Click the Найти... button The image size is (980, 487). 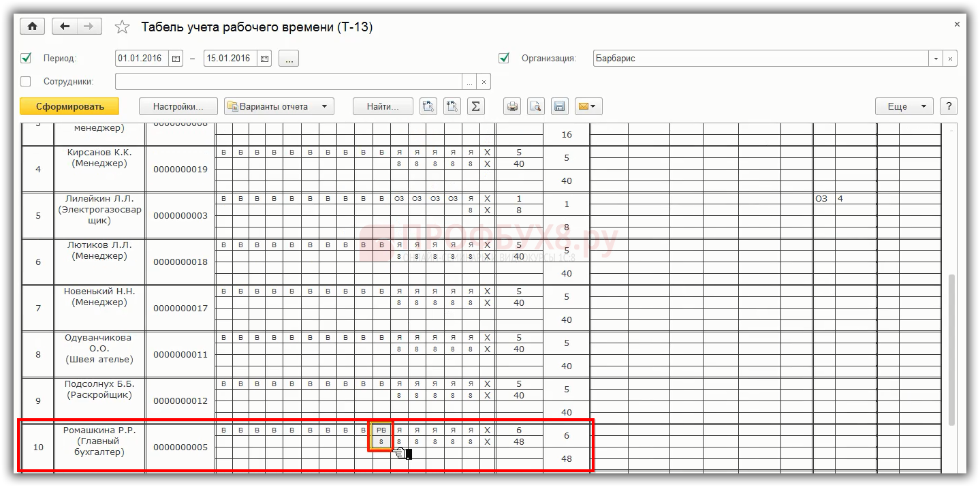[383, 106]
